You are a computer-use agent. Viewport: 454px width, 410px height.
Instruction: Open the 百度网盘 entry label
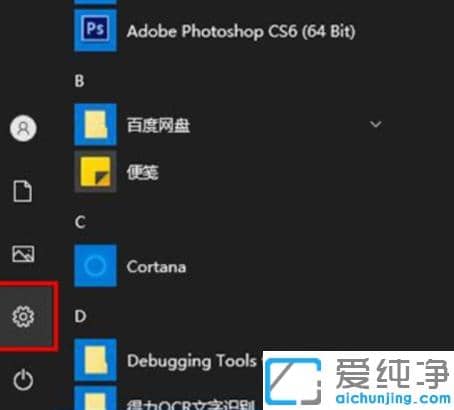point(158,125)
